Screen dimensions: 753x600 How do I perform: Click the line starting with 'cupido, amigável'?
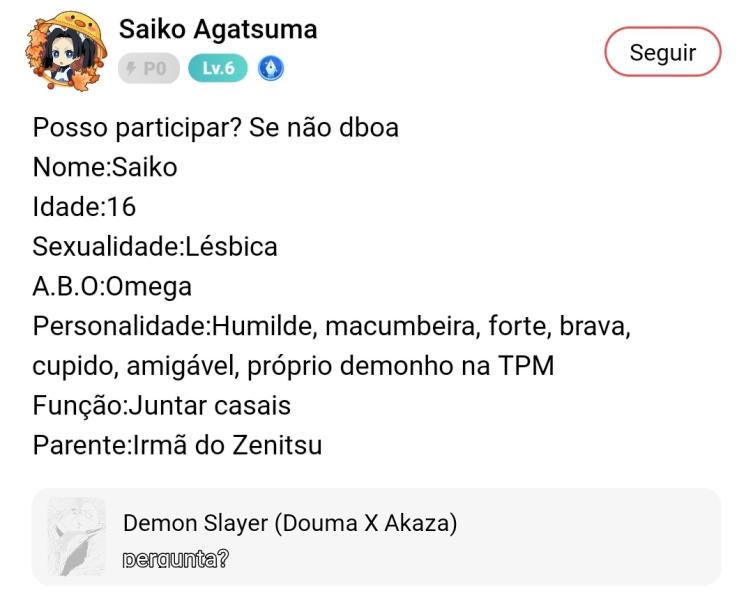[293, 365]
